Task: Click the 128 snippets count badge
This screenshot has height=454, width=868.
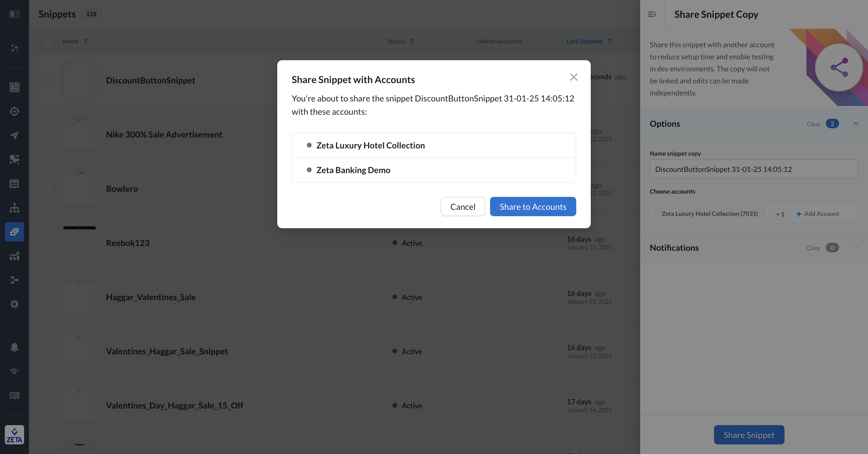Action: (x=91, y=14)
